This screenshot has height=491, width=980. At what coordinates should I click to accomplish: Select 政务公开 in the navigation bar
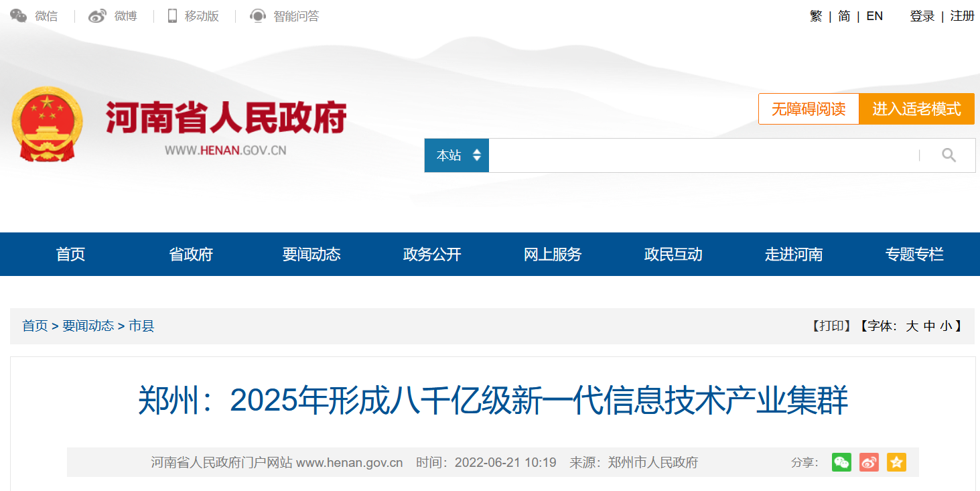coord(432,255)
